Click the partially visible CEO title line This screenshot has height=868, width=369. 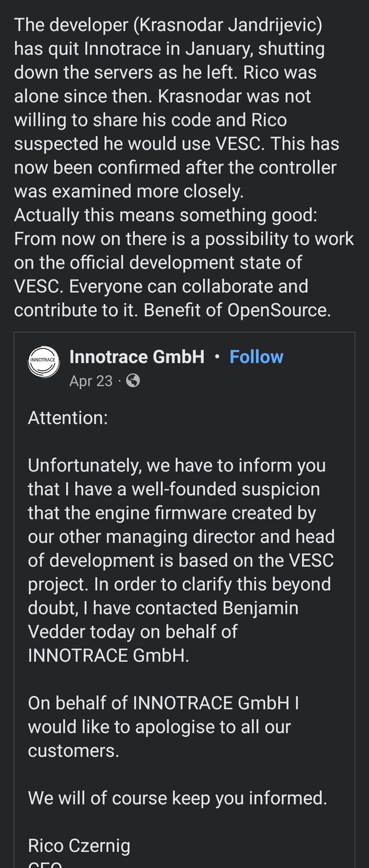point(45,864)
